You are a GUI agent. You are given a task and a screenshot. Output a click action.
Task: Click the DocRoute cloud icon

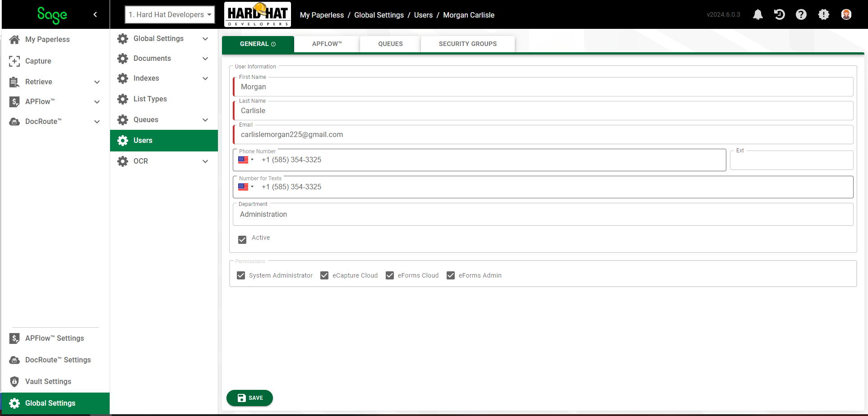(x=14, y=121)
